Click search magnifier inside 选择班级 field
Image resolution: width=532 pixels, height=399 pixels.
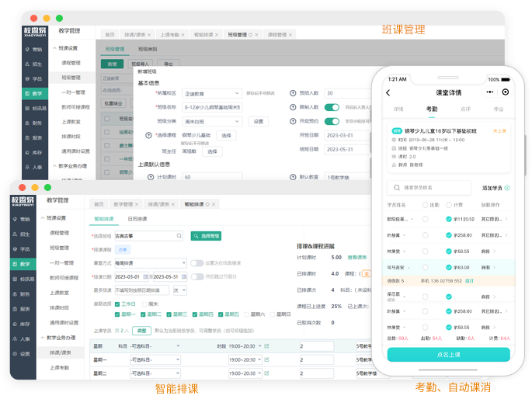pos(179,236)
